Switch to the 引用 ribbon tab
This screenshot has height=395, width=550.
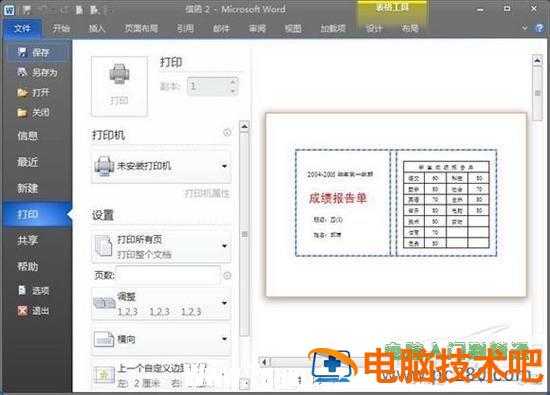coord(185,28)
